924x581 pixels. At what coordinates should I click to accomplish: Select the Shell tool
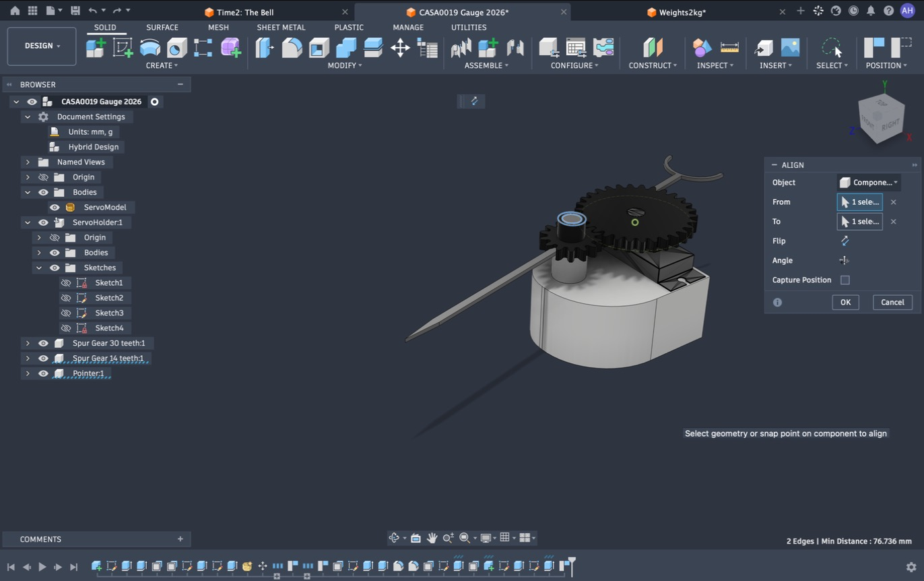click(x=319, y=48)
